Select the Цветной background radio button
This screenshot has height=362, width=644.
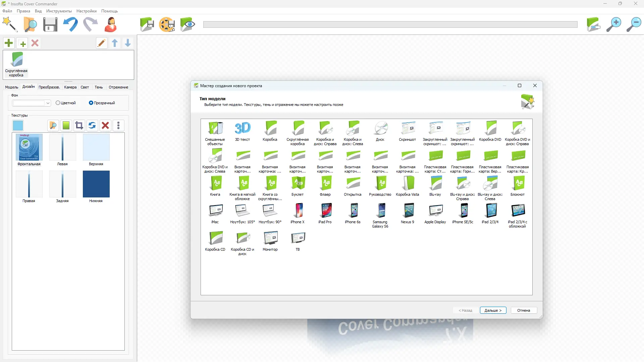(x=58, y=103)
